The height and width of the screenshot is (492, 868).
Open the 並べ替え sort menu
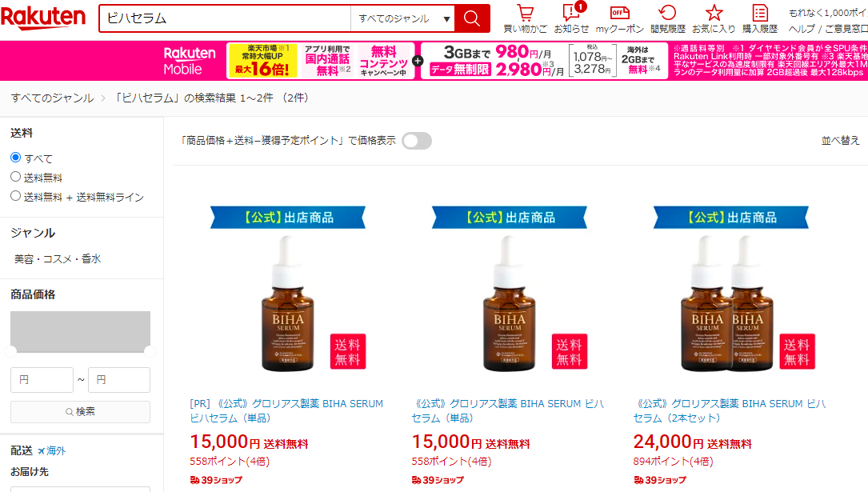pyautogui.click(x=840, y=141)
